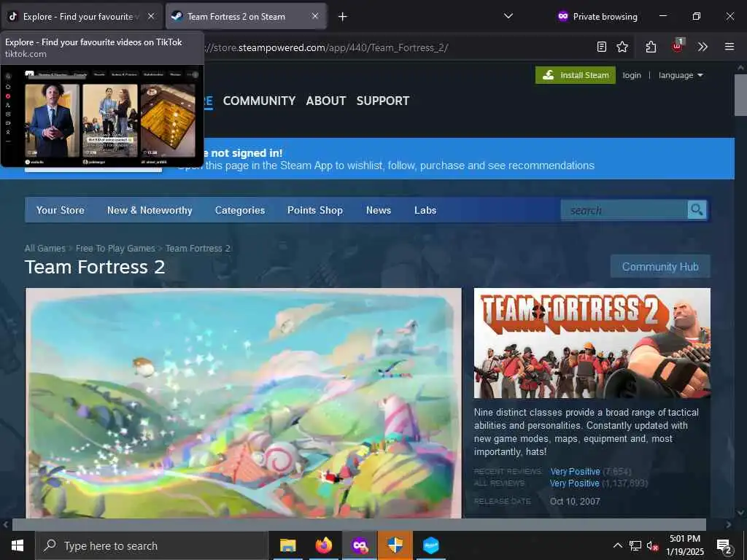Click the login link
Image resolution: width=747 pixels, height=560 pixels.
point(632,75)
